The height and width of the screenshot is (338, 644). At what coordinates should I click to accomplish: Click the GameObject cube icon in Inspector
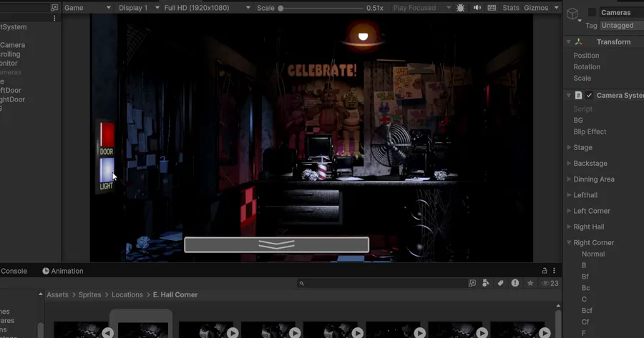[x=572, y=14]
